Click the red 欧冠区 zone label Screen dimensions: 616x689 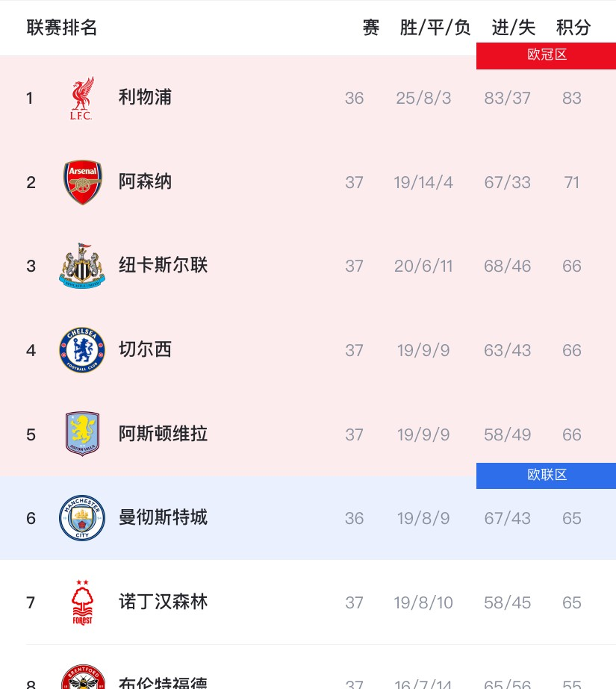(x=547, y=55)
